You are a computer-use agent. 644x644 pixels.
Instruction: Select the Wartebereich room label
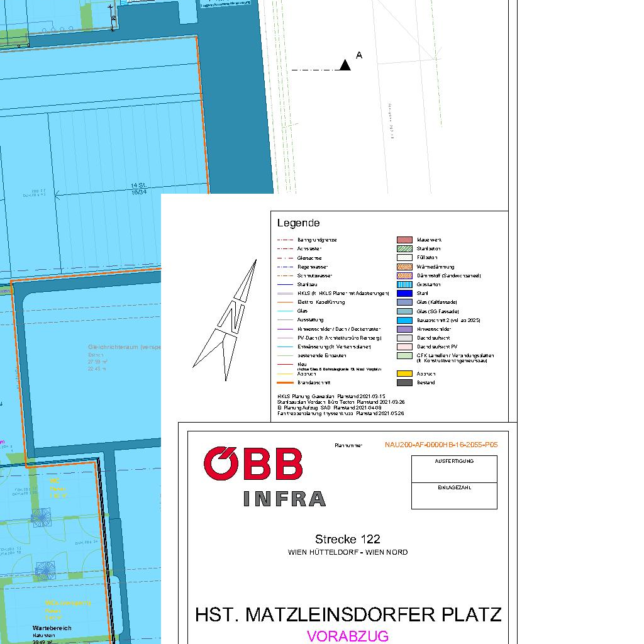pyautogui.click(x=52, y=628)
